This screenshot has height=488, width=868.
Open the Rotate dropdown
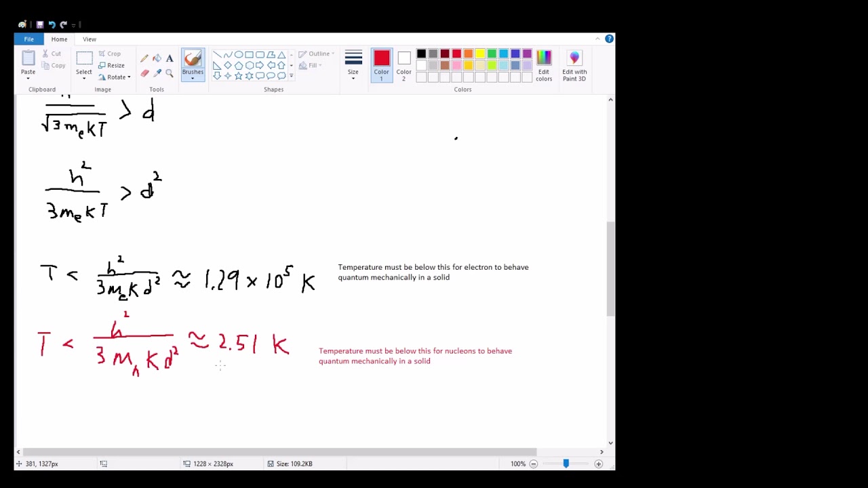pyautogui.click(x=115, y=77)
